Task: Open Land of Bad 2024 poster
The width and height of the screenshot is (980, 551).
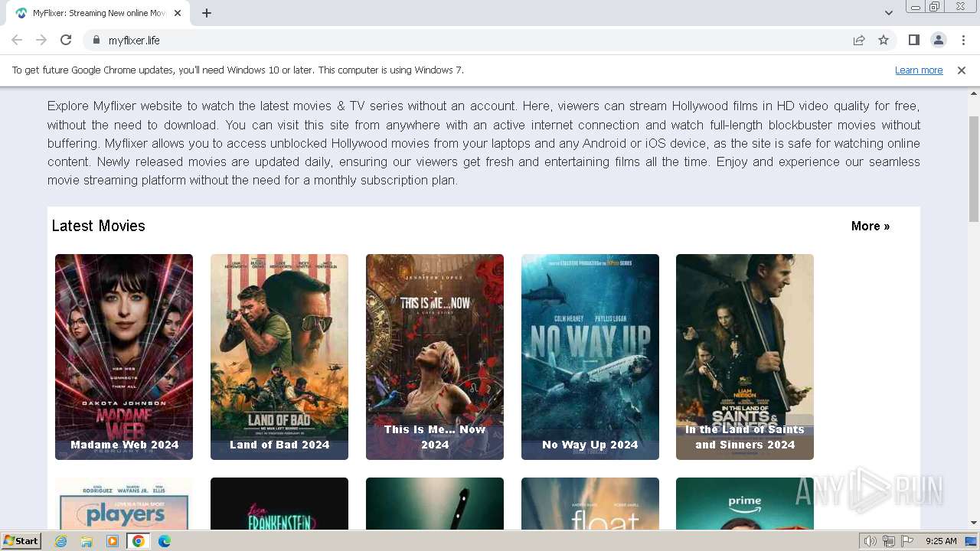Action: click(279, 357)
